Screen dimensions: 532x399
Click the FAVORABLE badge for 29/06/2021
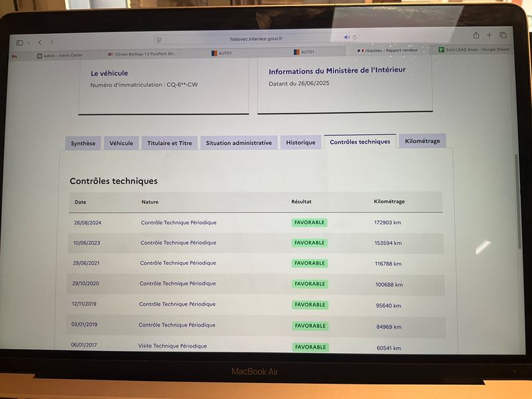click(310, 263)
